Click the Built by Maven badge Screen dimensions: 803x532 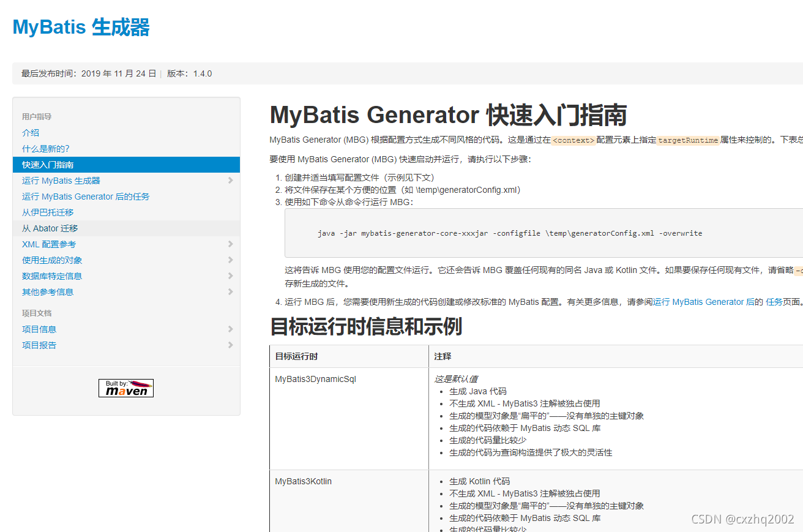coord(125,388)
